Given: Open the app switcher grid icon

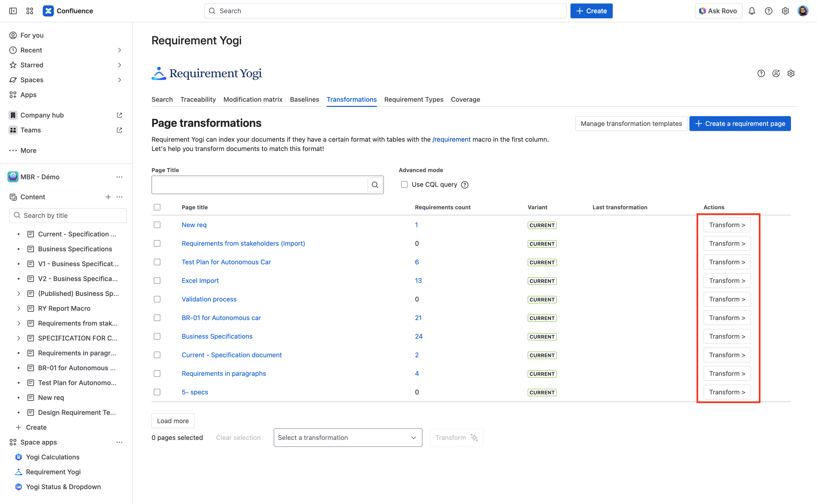Looking at the screenshot, I should (x=30, y=11).
